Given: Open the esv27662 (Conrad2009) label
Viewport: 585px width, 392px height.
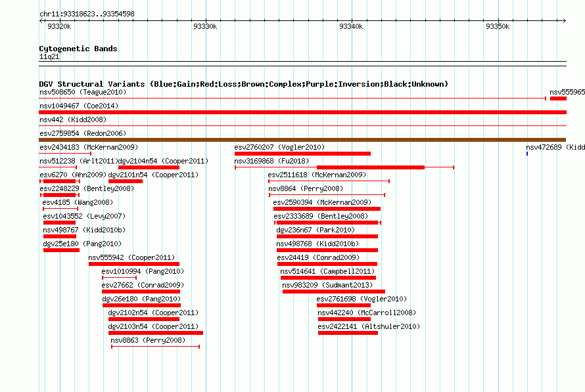Looking at the screenshot, I should click(143, 285).
